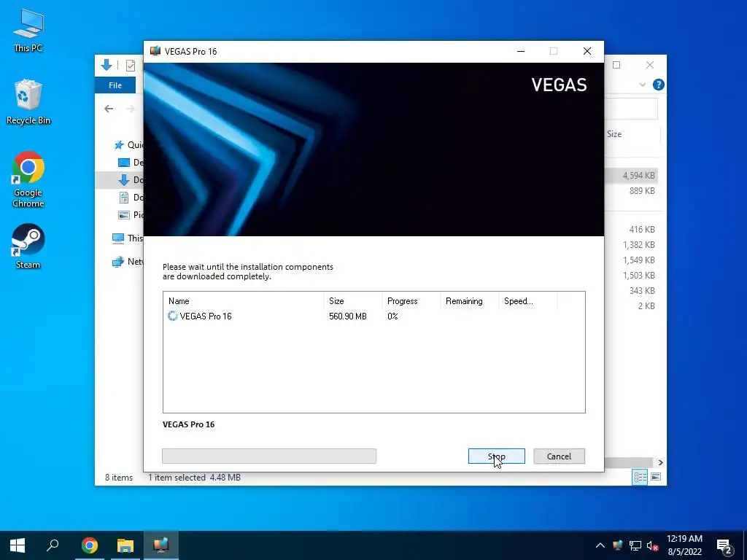747x560 pixels.
Task: Click the Explorer search box
Action: click(631, 109)
